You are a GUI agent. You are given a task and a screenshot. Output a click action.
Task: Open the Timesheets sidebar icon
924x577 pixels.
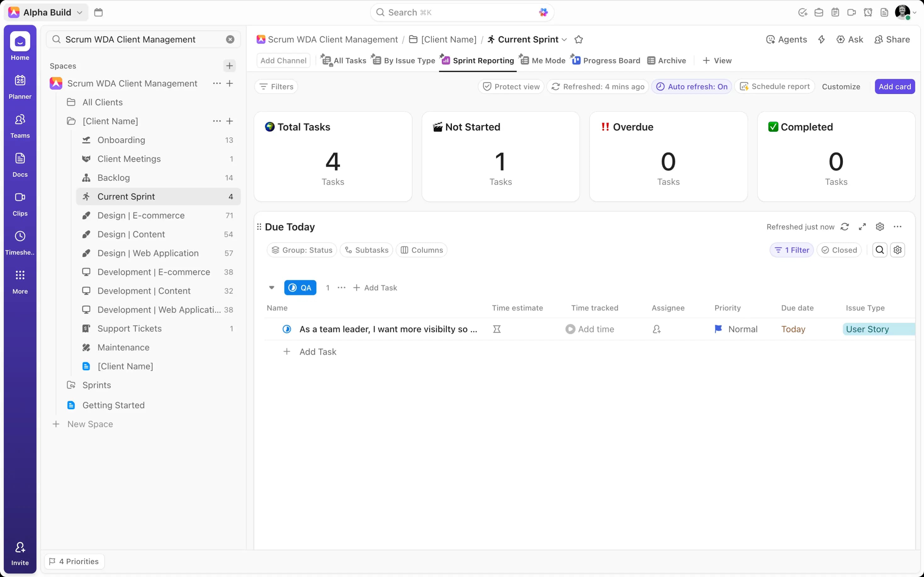pyautogui.click(x=20, y=242)
